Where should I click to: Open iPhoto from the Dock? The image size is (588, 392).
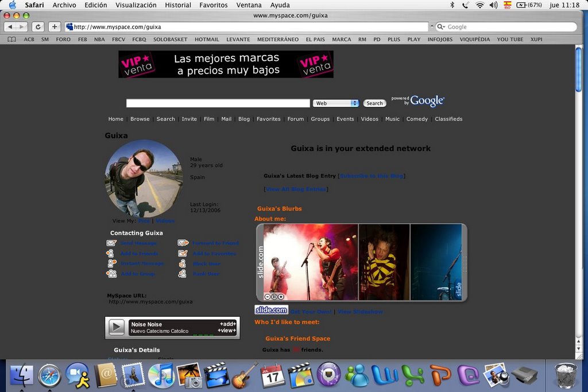tap(189, 375)
